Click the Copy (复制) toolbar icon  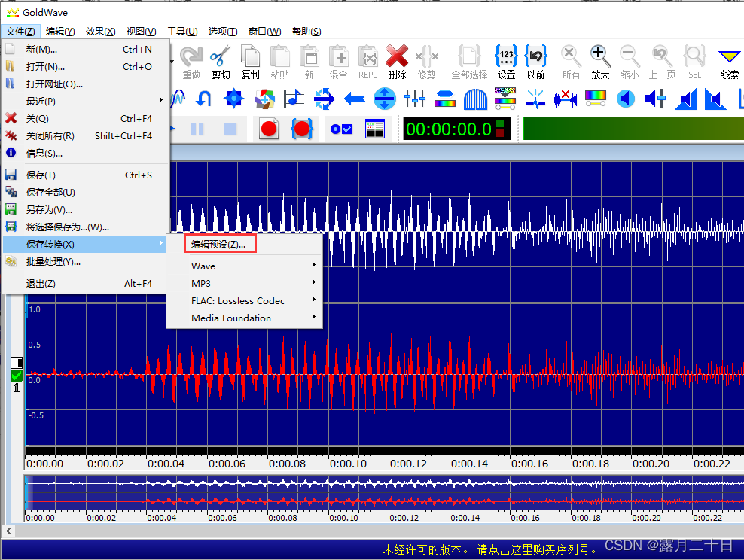250,62
